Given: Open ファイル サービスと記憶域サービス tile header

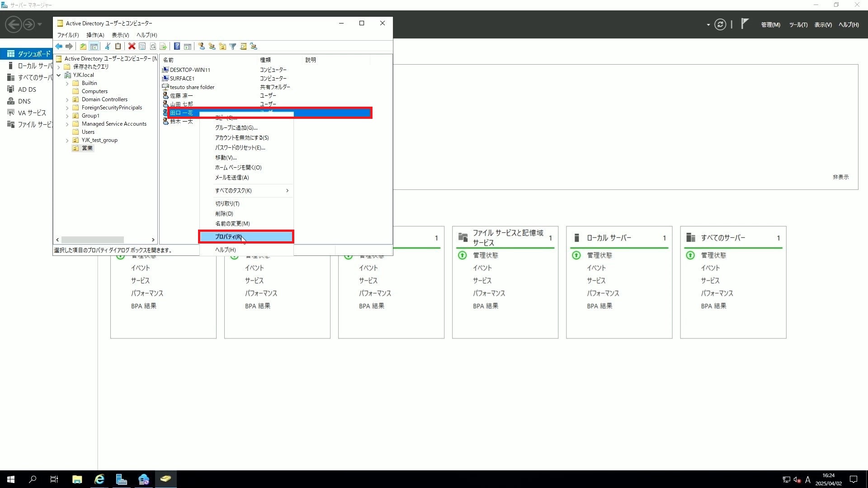Looking at the screenshot, I should pos(508,238).
